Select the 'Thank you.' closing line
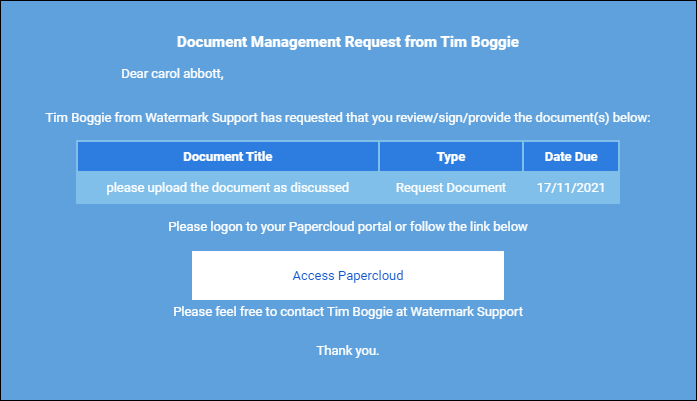697x401 pixels. pyautogui.click(x=348, y=351)
